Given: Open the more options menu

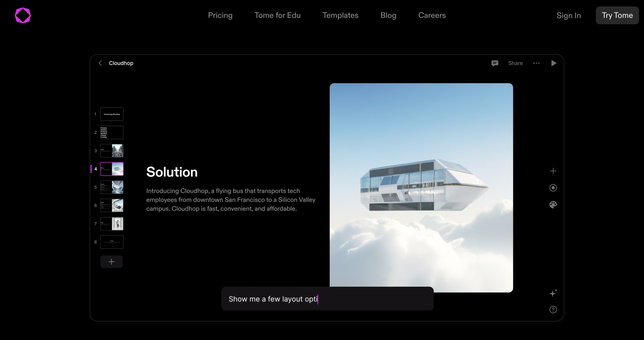Looking at the screenshot, I should 536,63.
